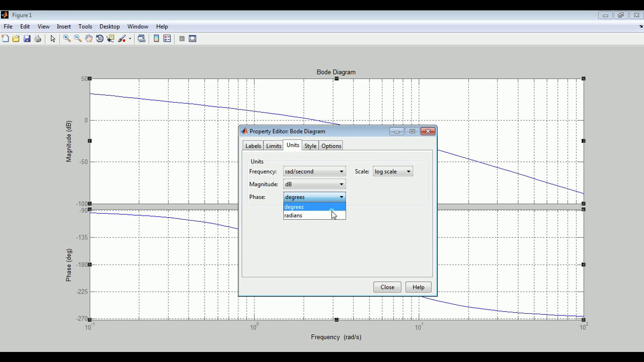The image size is (644, 362).
Task: Choose the Data Cursor tool
Action: [x=111, y=39]
